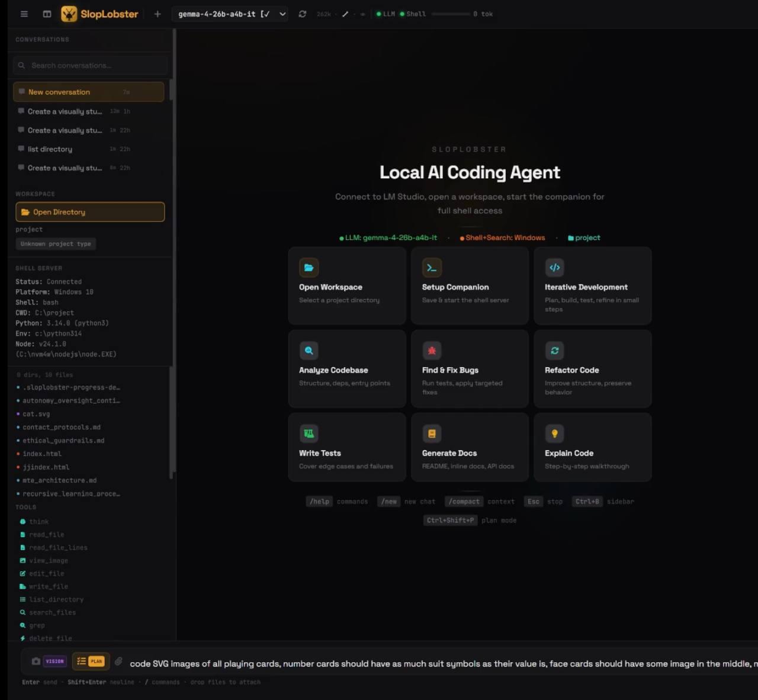Click the Open Workspace folder icon

(x=309, y=268)
